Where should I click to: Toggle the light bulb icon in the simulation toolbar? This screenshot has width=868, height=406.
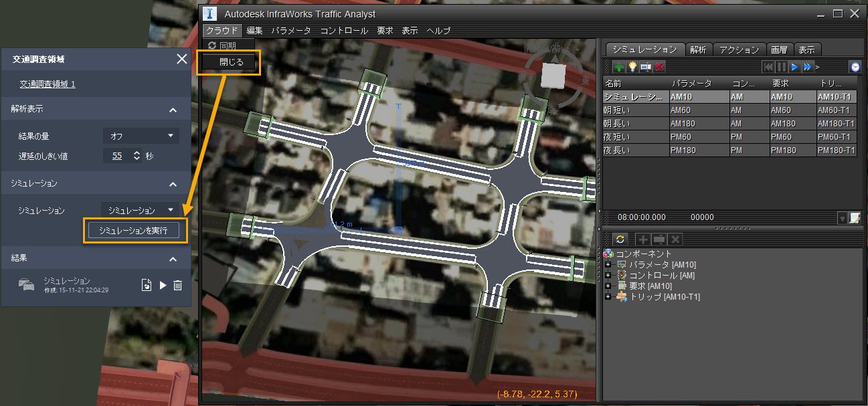pos(632,66)
